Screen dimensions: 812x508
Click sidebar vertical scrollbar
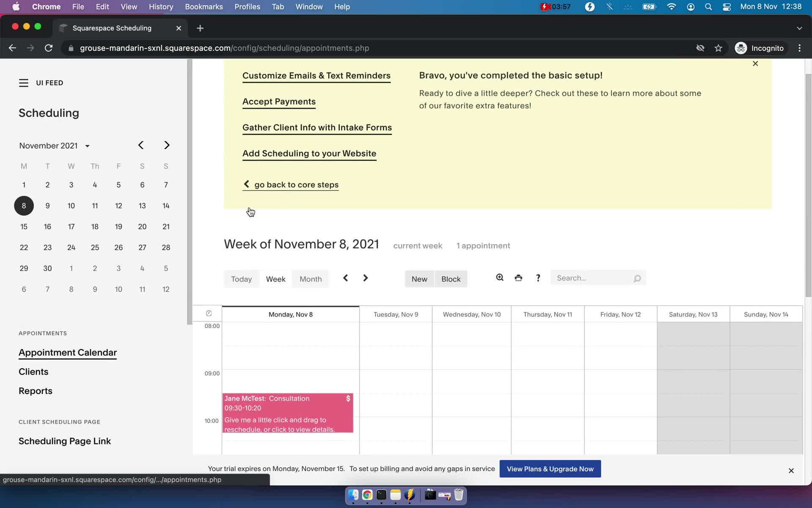click(x=189, y=193)
